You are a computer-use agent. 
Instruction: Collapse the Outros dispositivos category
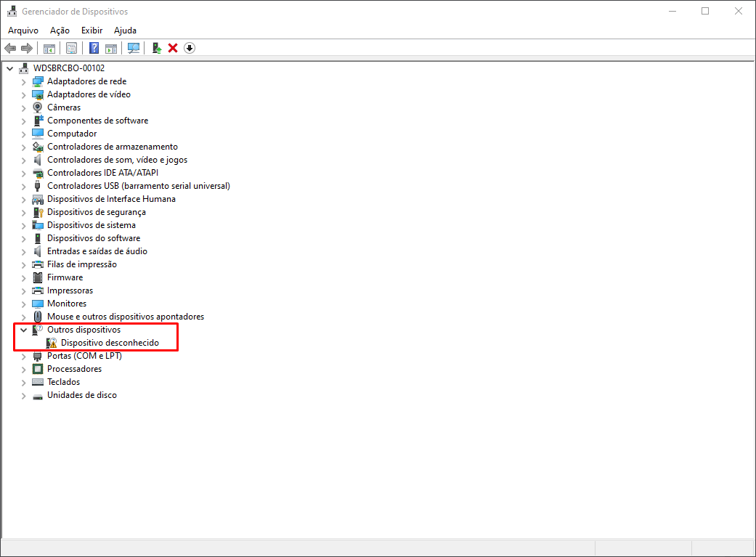[23, 330]
